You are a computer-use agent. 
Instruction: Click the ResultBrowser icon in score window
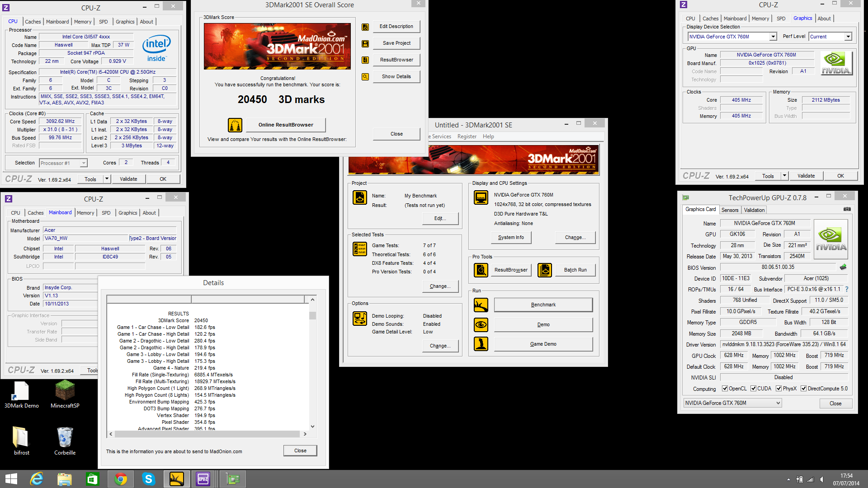tap(365, 60)
